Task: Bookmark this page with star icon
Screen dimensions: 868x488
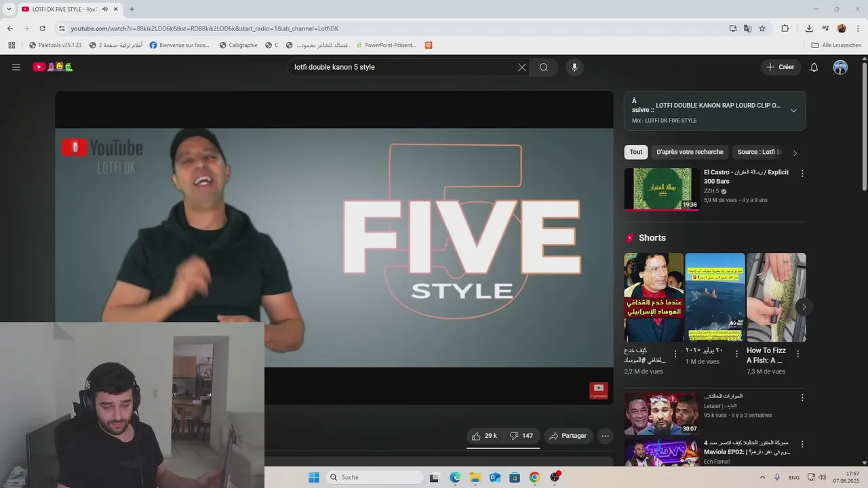Action: 762,28
